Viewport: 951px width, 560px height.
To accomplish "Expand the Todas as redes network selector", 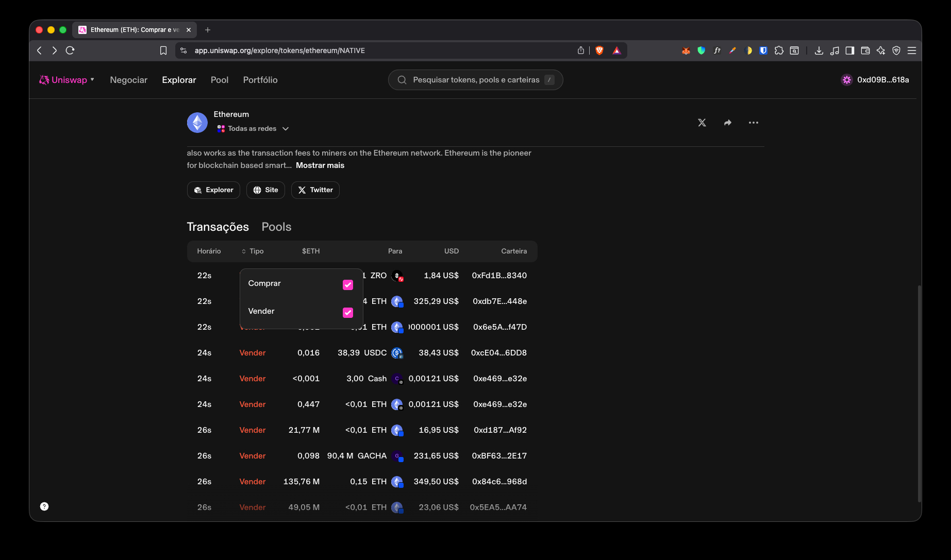I will [253, 129].
